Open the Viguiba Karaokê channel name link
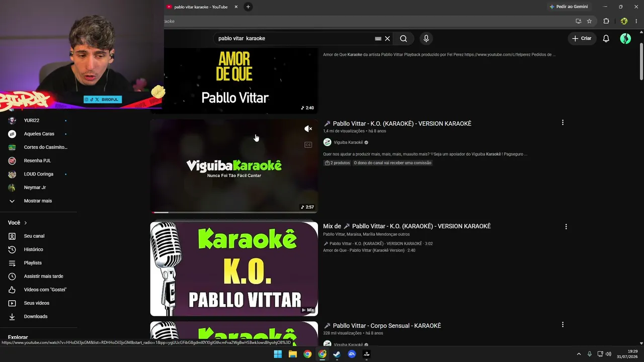 pyautogui.click(x=348, y=142)
